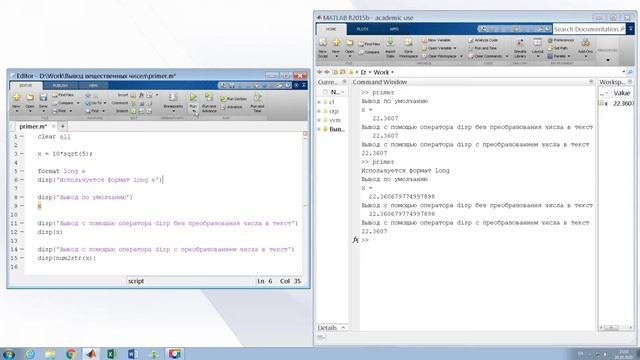This screenshot has height=360, width=640.
Task: Click Search Documentation field
Action: click(589, 29)
